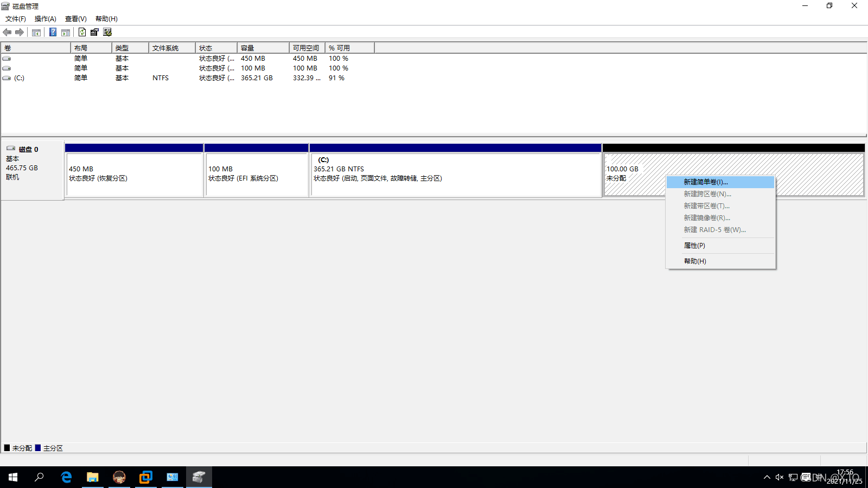Click the Refresh toolbar icon

click(x=82, y=33)
